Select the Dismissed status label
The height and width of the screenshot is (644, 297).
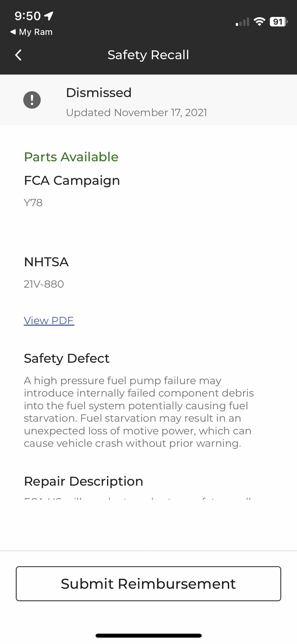pos(98,93)
